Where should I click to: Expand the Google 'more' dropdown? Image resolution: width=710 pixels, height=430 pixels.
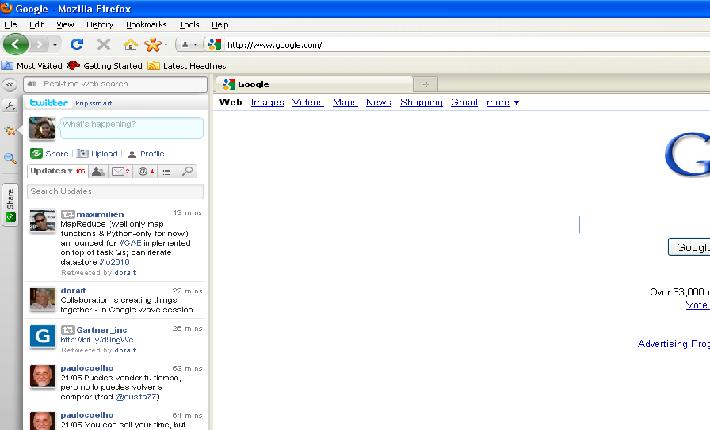503,102
